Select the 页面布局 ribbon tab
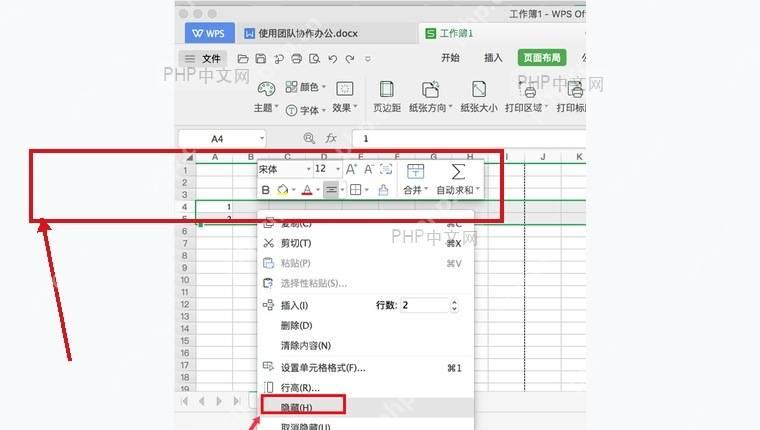 tap(542, 58)
